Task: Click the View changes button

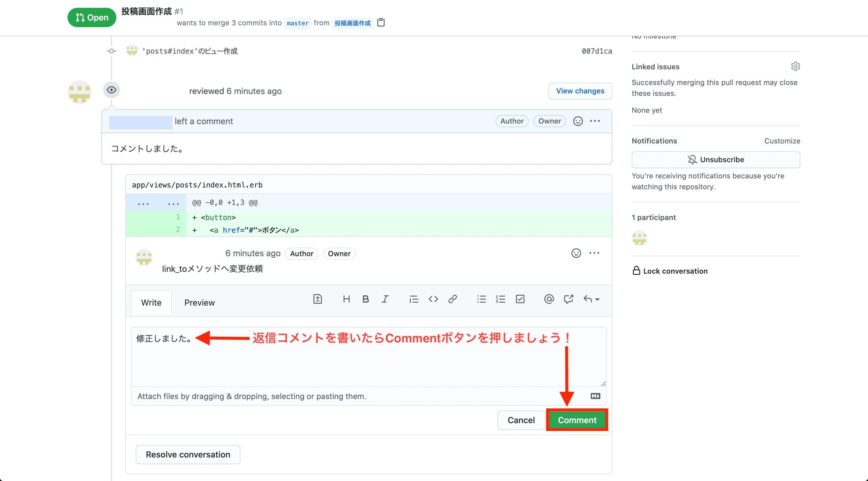Action: 580,91
